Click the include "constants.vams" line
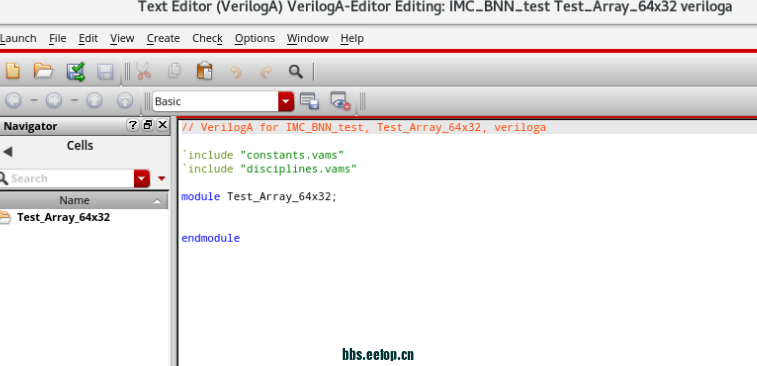This screenshot has width=757, height=366. point(263,155)
